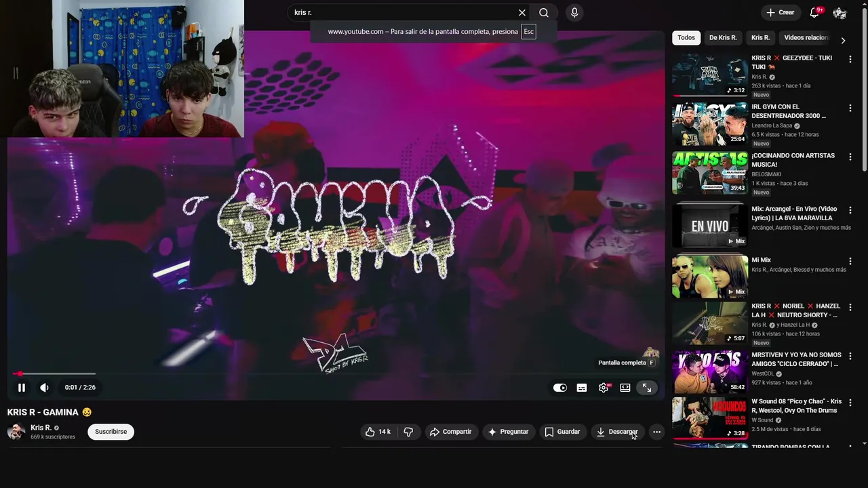Seek on the video progress bar
The height and width of the screenshot is (488, 868).
point(336,373)
